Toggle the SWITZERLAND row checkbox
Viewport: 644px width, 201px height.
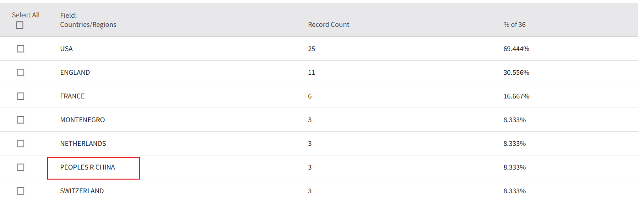[x=21, y=191]
